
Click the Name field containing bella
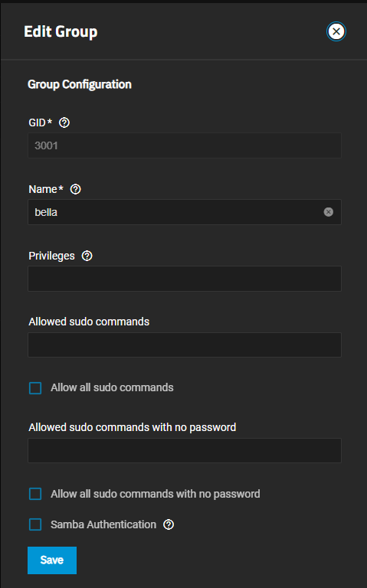185,212
